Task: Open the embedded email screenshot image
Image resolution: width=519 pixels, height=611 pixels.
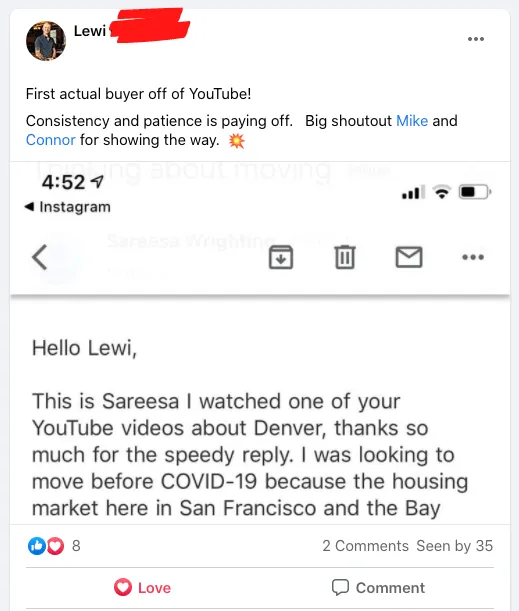Action: pos(260,343)
